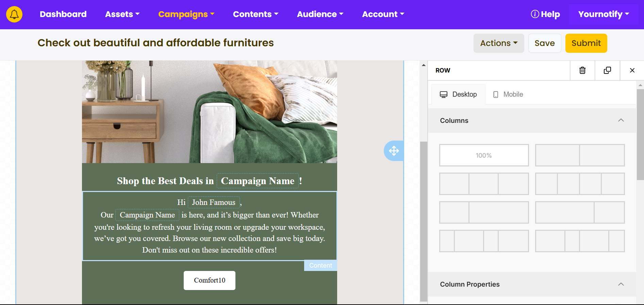The width and height of the screenshot is (644, 305).
Task: Open the Actions dropdown
Action: 498,43
